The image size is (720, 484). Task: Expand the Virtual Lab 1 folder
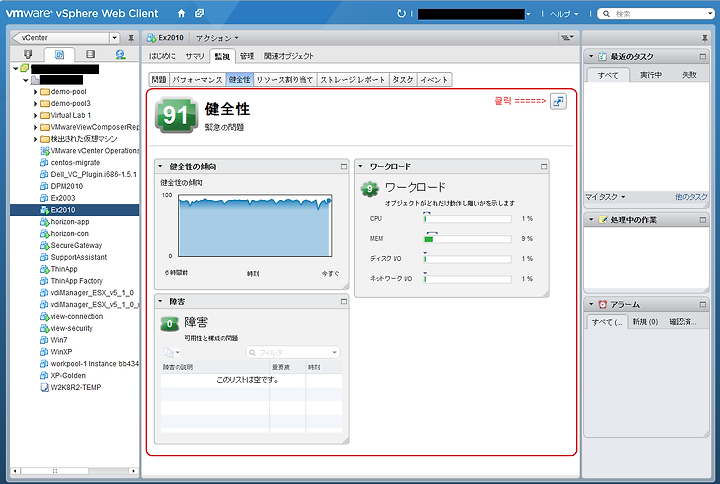click(x=35, y=115)
